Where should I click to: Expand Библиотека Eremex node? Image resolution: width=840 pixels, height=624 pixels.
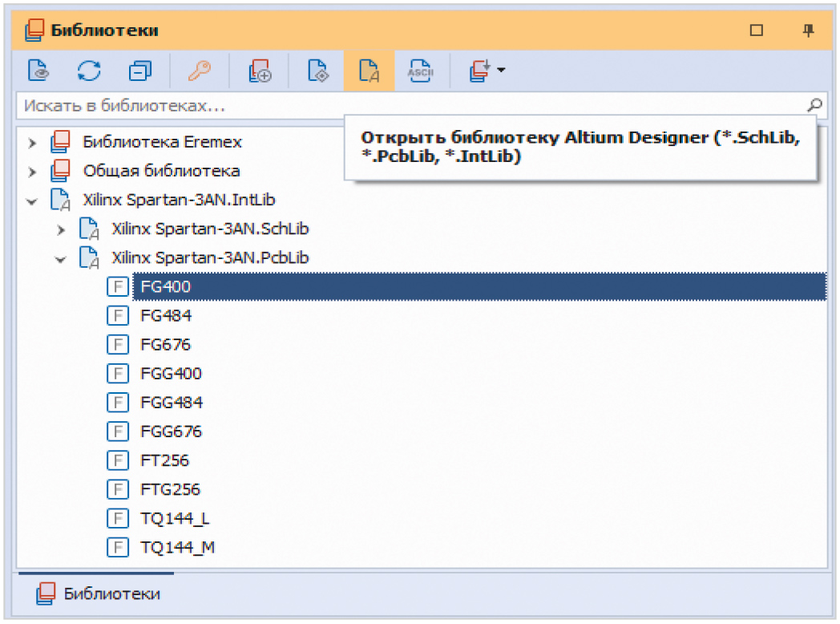click(x=32, y=143)
